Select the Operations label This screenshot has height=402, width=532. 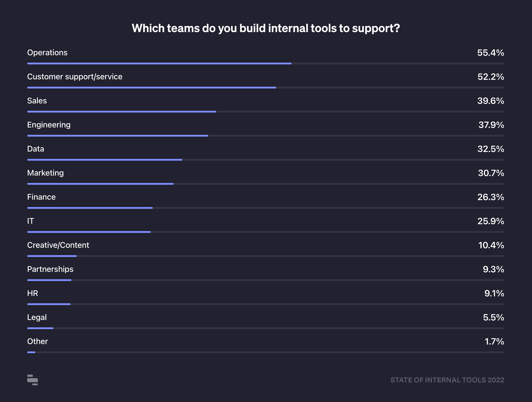click(47, 52)
